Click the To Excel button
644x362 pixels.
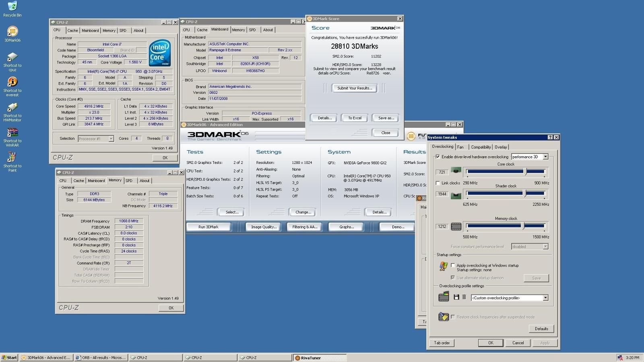pos(355,118)
